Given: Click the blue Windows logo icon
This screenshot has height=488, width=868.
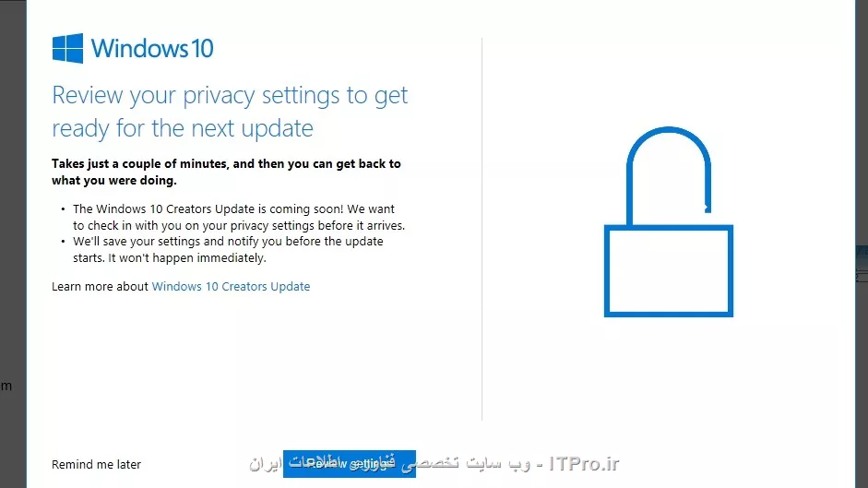Looking at the screenshot, I should pyautogui.click(x=67, y=48).
